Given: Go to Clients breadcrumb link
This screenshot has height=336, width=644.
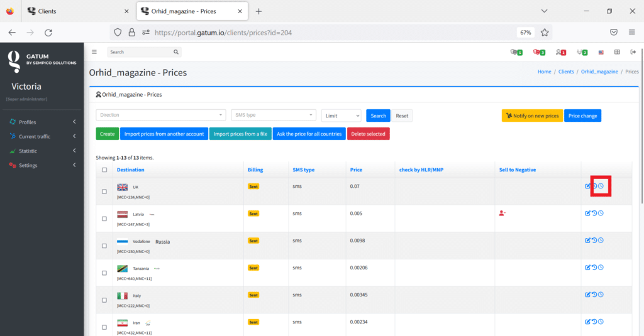Looking at the screenshot, I should click(566, 72).
